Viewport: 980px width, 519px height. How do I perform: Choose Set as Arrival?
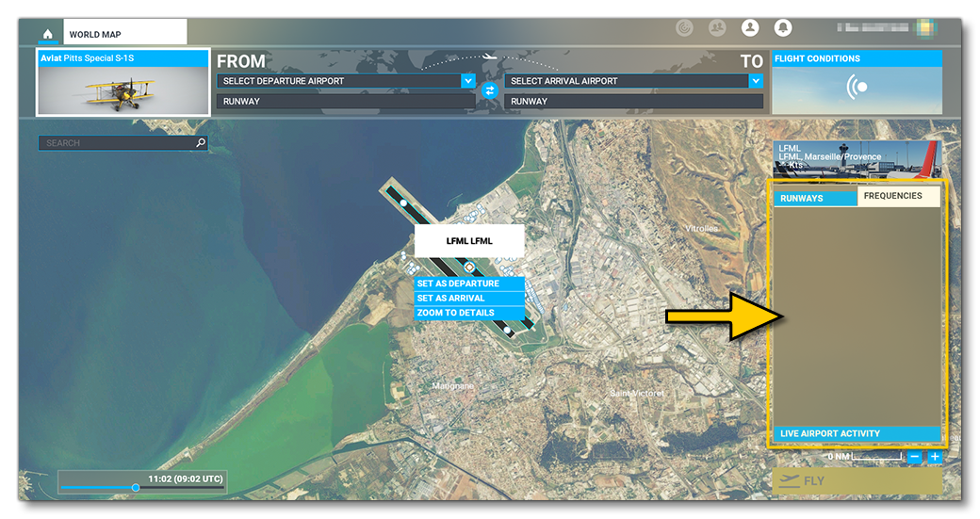(469, 299)
